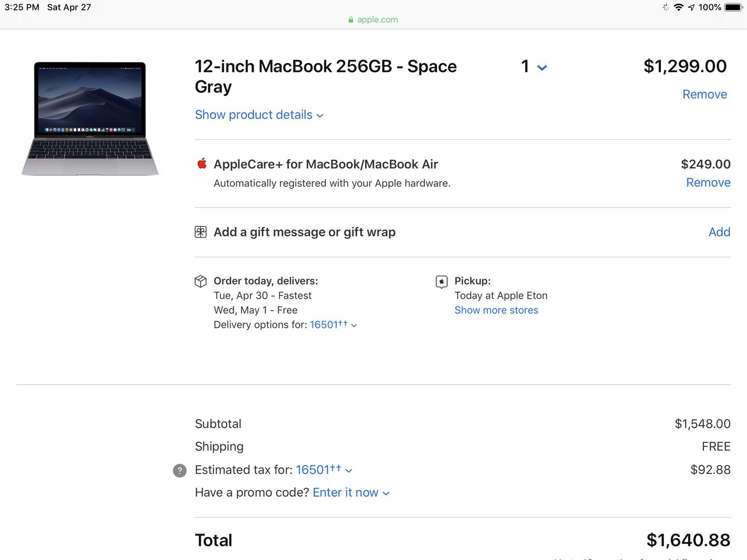Expand the Enter it now promo code
747x560 pixels.
click(351, 493)
